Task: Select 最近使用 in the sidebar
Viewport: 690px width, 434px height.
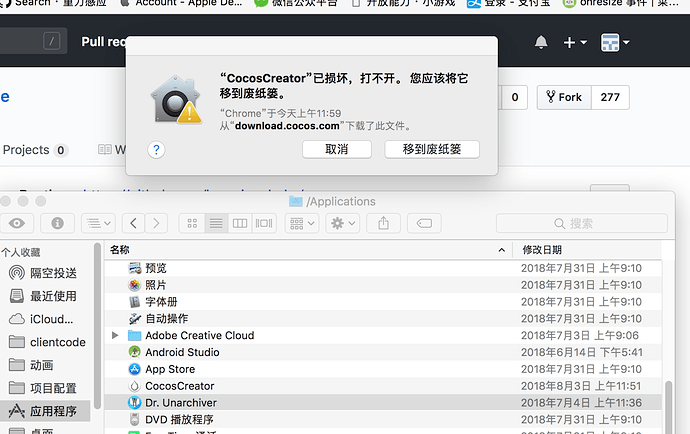Action: [43, 296]
